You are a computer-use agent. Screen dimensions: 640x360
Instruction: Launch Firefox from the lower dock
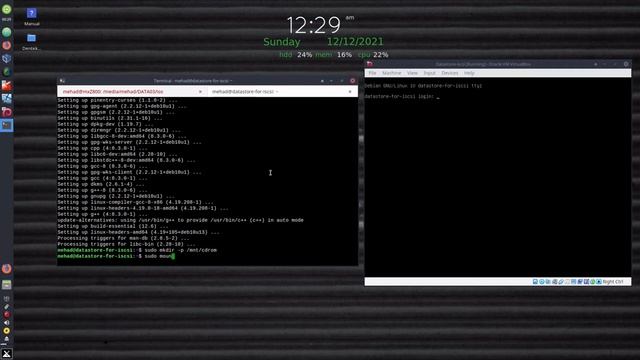[x=7, y=269]
